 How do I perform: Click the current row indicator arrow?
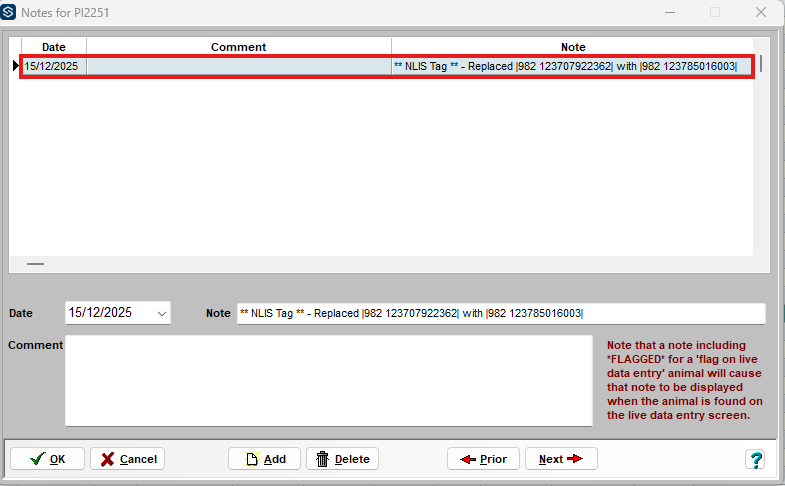(15, 66)
